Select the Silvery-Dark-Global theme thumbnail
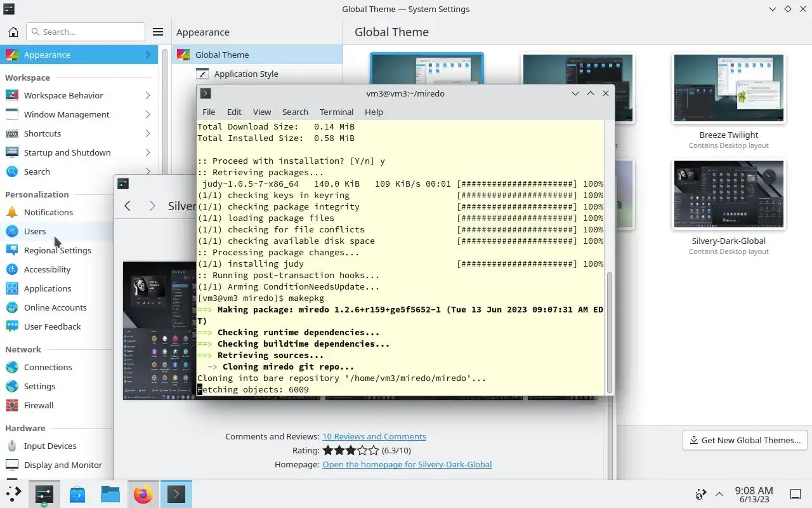The height and width of the screenshot is (508, 812). point(729,194)
